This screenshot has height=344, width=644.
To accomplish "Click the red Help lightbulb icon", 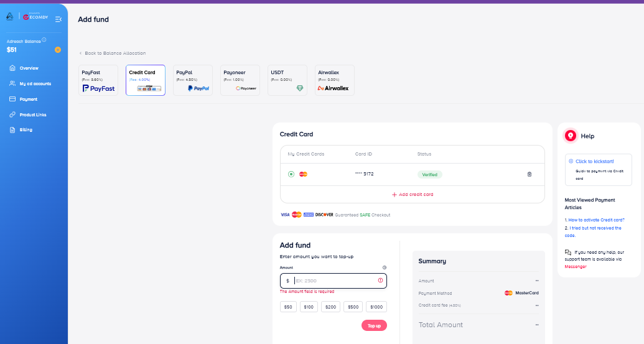I will pos(570,136).
